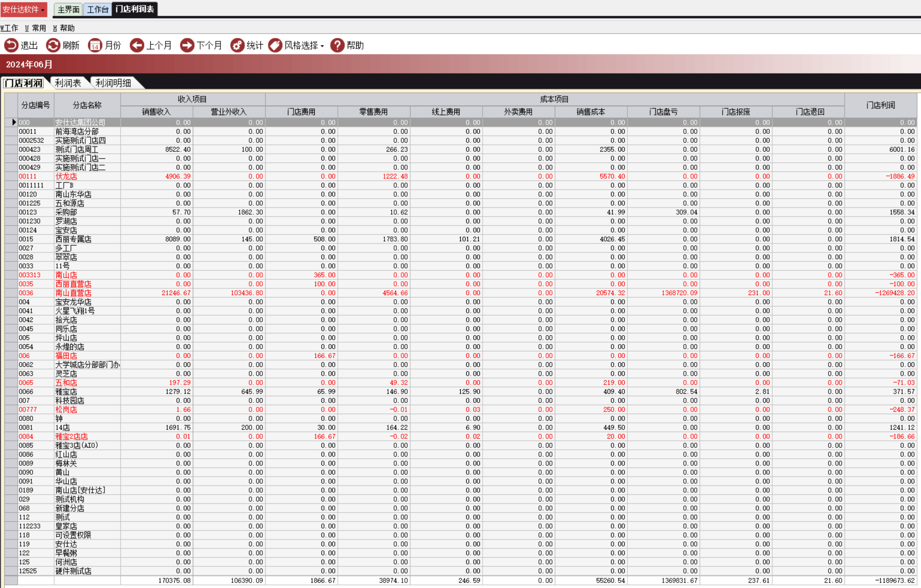Click the 销售收入 column header
Image resolution: width=921 pixels, height=588 pixels.
pyautogui.click(x=156, y=112)
